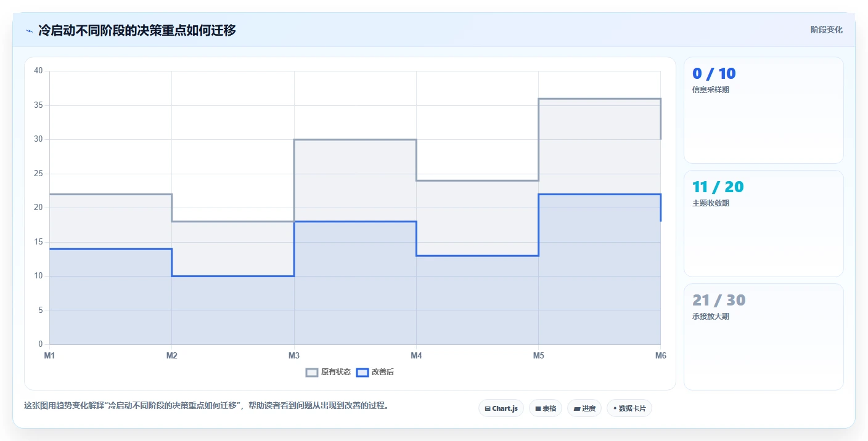Viewport: 868px width, 441px height.
Task: Click the M3 axis label
Action: pyautogui.click(x=294, y=355)
